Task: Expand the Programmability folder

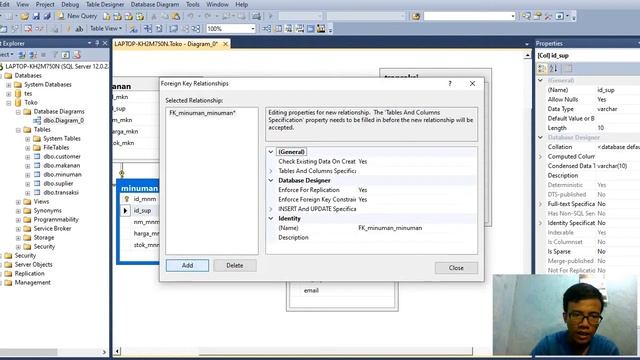Action: (x=18, y=220)
